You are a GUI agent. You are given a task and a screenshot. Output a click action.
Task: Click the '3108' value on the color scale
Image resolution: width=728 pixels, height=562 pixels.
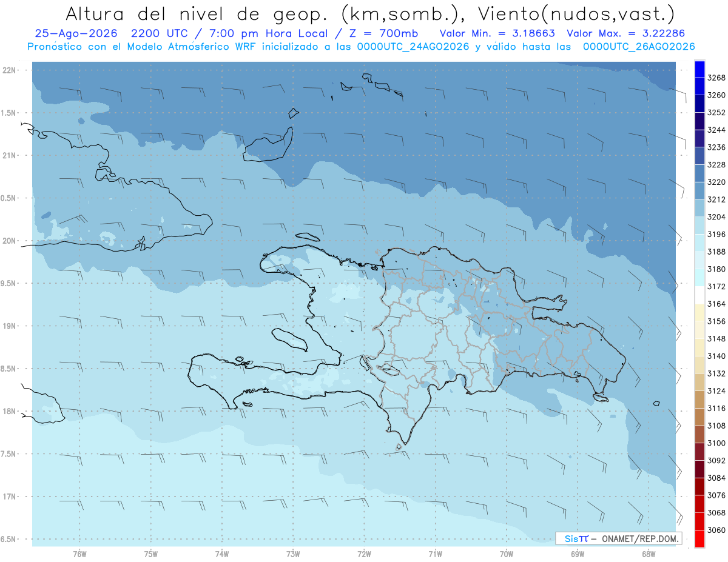[x=716, y=426]
